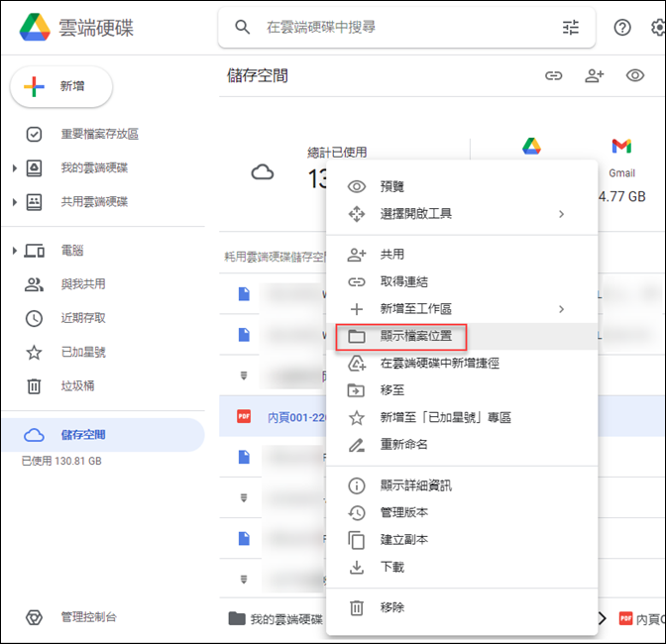Screen dimensions: 666x644
Task: Expand 我的雲端硬碟 tree arrow
Action: tap(15, 168)
